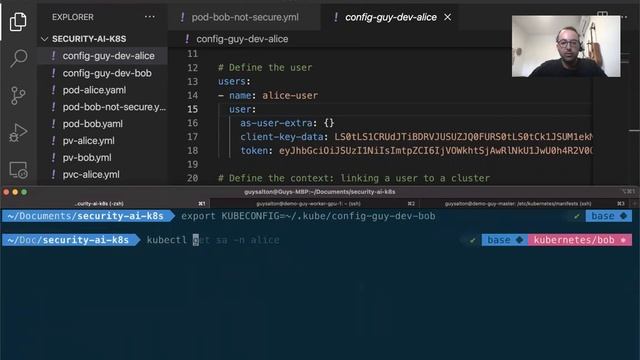The image size is (640, 360).
Task: Open the Search view icon
Action: pos(18,58)
